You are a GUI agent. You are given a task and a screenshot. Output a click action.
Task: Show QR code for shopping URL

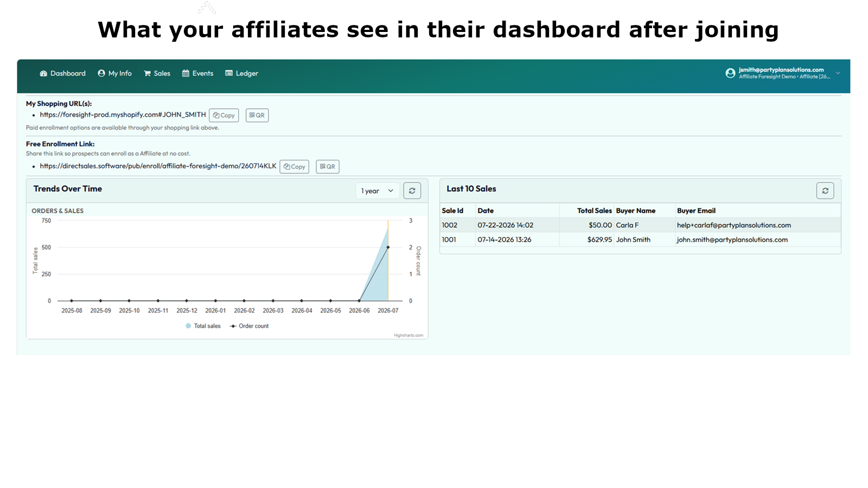tap(257, 115)
